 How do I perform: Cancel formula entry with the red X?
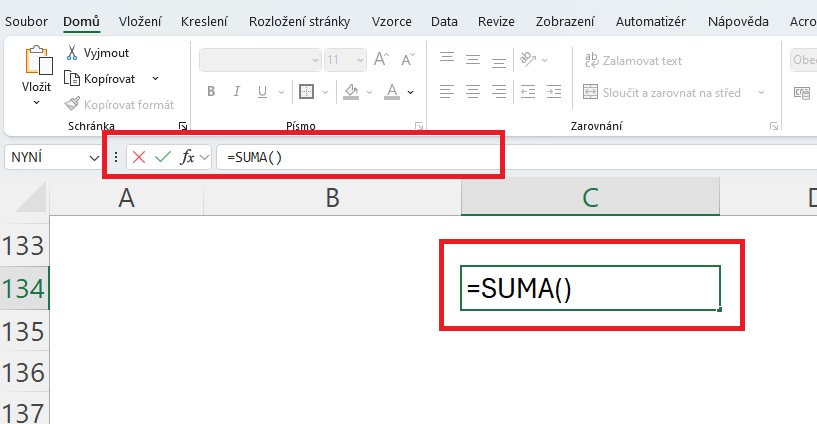coord(139,157)
